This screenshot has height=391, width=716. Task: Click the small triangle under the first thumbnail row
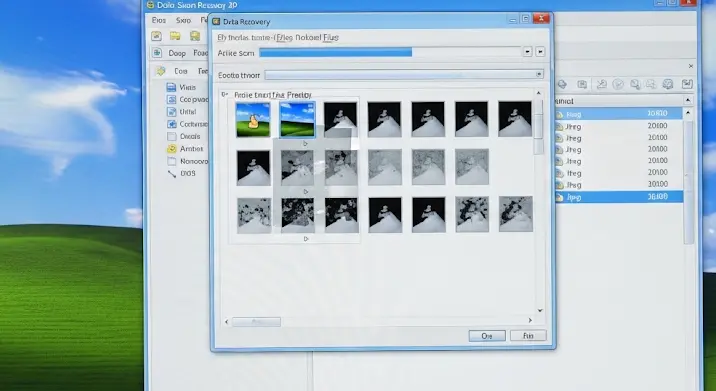pyautogui.click(x=305, y=143)
